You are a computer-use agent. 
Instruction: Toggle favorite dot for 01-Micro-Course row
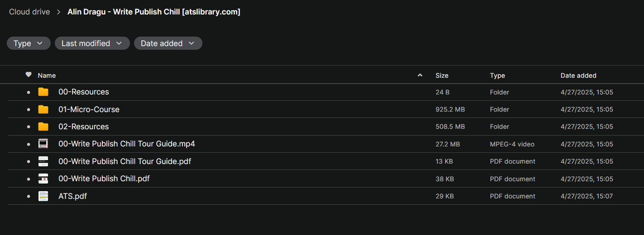[x=29, y=109]
